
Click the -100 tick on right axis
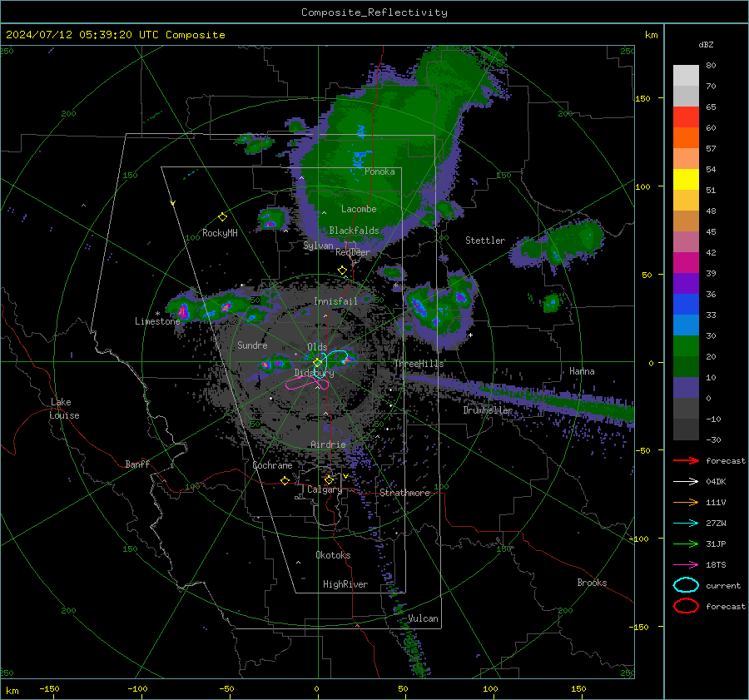(638, 539)
